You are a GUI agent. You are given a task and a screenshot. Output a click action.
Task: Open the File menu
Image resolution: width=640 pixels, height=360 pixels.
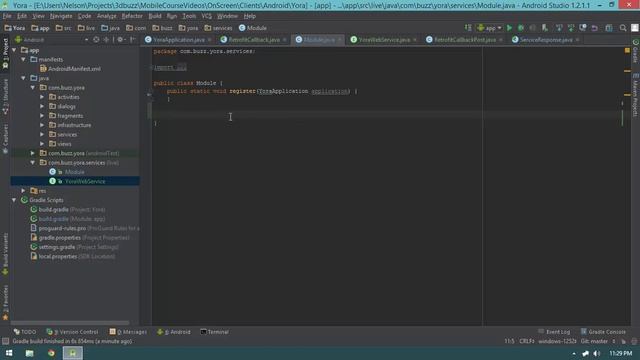pos(7,16)
